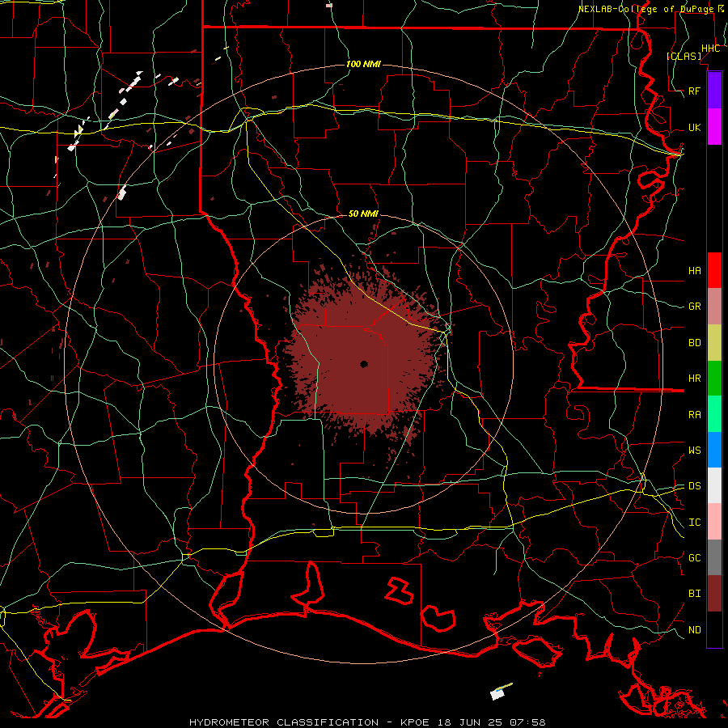Click the Hydrometeor Classification KPOE title text
Viewport: 728px width, 728px height.
tap(367, 722)
